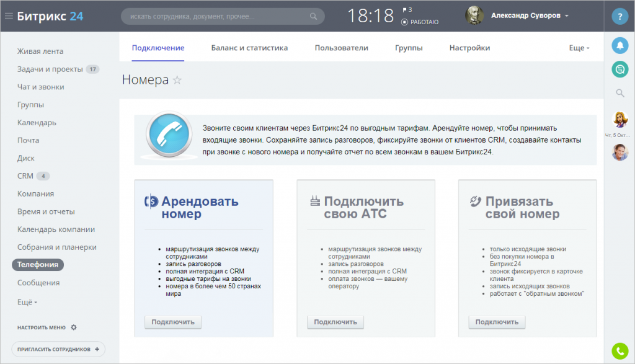Screen dimensions: 635x364
Task: Click the Привязать свой номер link icon
Action: click(x=475, y=201)
